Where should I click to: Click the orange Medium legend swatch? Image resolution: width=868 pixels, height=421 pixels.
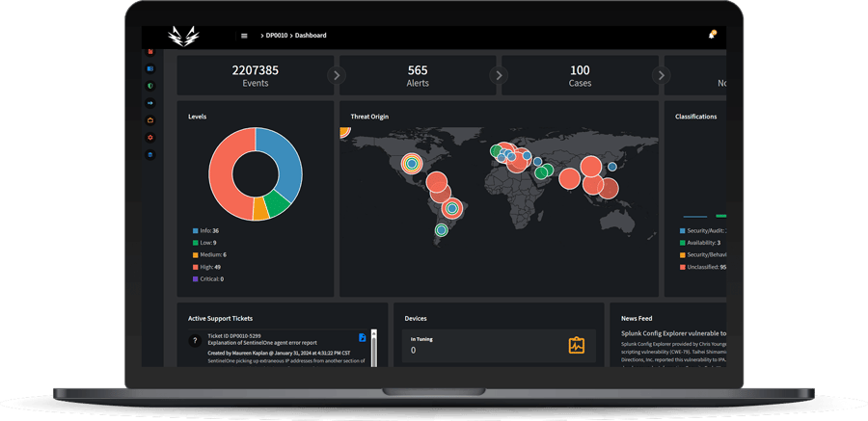(196, 255)
